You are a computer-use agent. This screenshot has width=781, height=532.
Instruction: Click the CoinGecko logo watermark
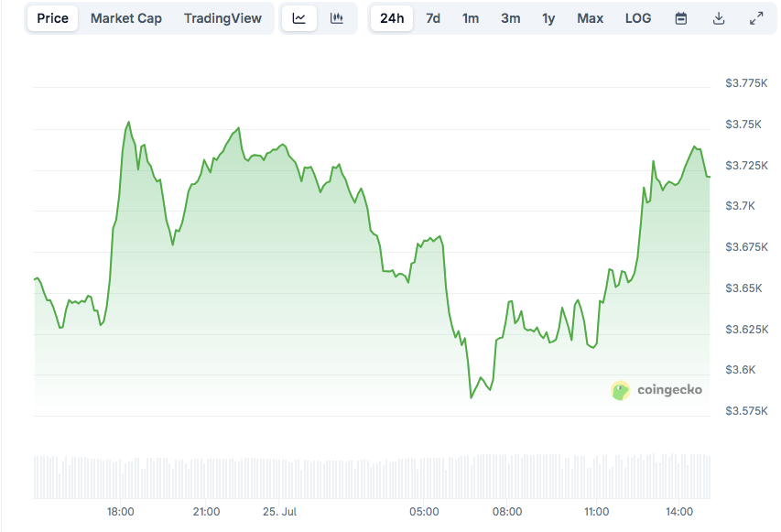click(657, 390)
